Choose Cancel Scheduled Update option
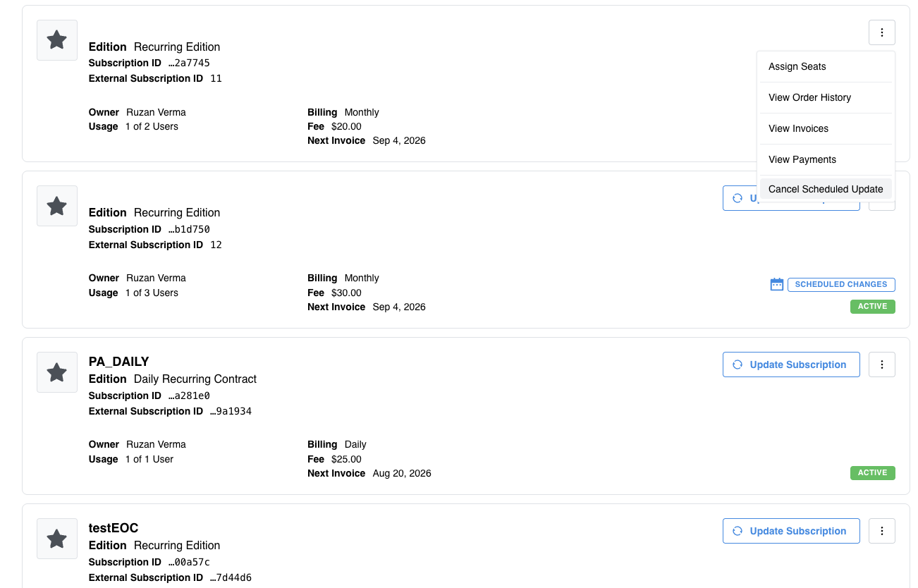Screen dimensions: 918x588 (826, 189)
